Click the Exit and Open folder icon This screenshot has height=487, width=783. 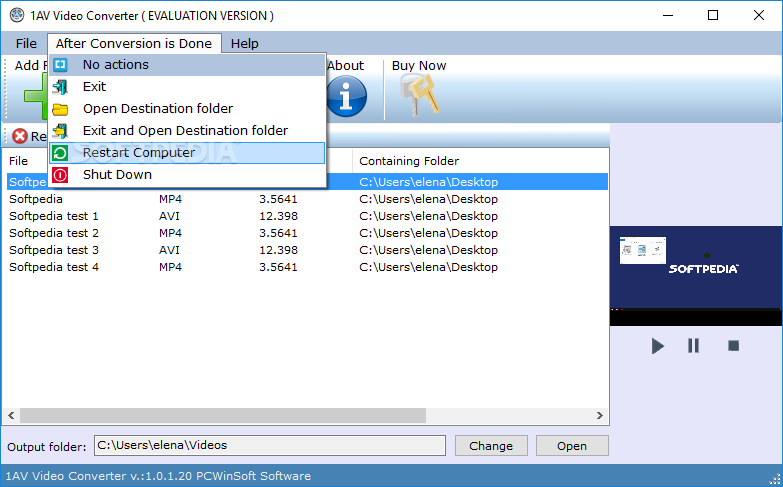60,131
